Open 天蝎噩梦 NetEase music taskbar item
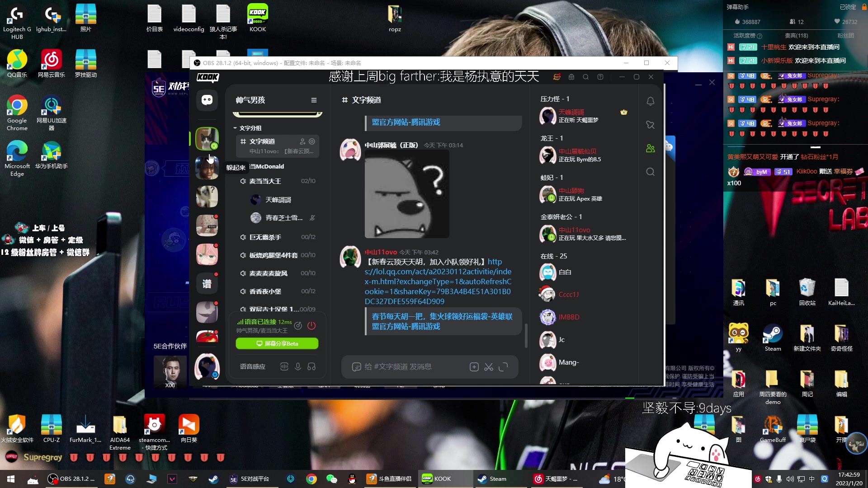 tap(556, 479)
